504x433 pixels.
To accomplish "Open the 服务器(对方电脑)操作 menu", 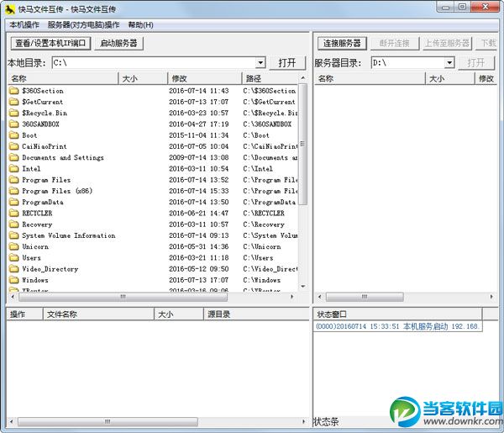I will click(83, 24).
